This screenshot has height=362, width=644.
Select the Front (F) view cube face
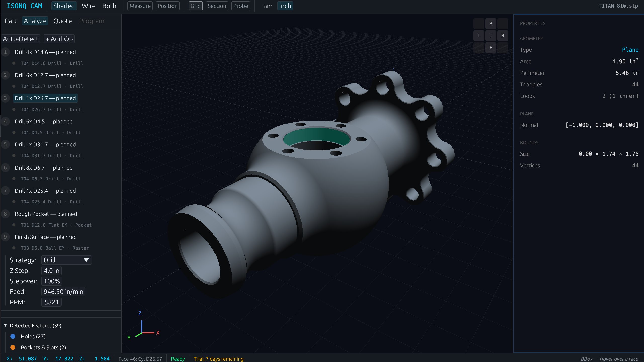[491, 48]
